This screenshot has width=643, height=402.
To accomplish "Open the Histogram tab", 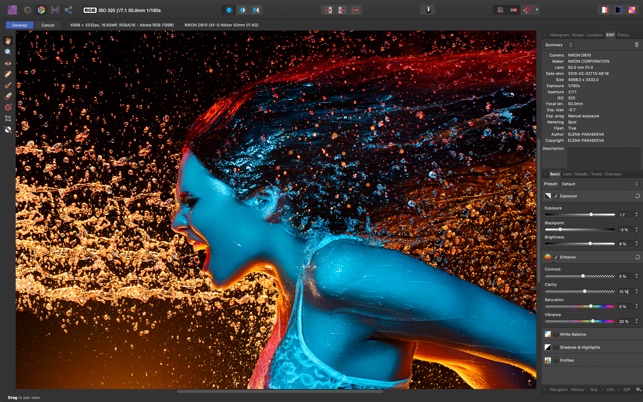I will pyautogui.click(x=559, y=35).
